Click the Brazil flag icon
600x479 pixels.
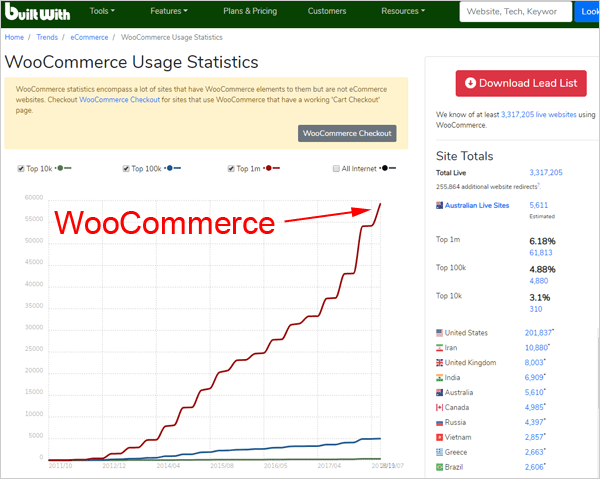click(440, 467)
